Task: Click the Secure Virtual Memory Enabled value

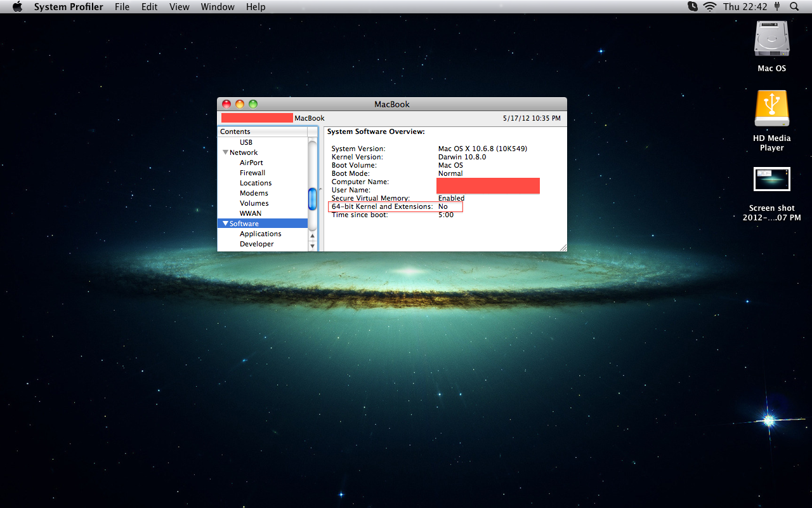Action: click(x=451, y=198)
